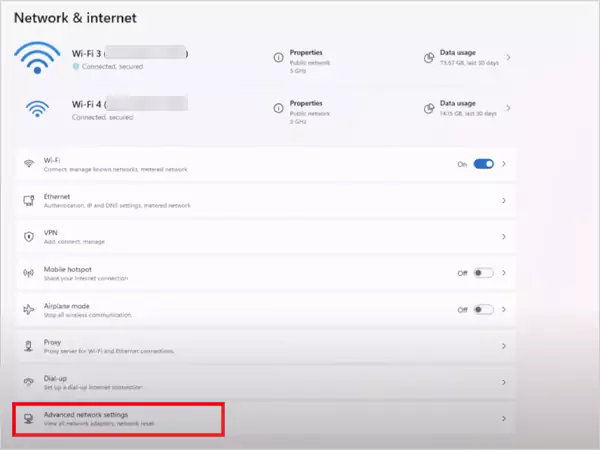600x450 pixels.
Task: Click the Wi-Fi 4 data usage pie icon
Action: [x=429, y=109]
